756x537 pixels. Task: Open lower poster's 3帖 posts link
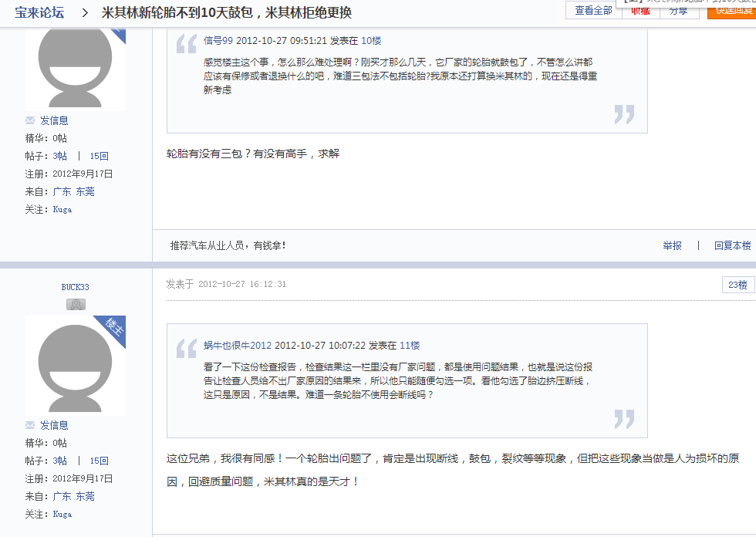point(60,461)
